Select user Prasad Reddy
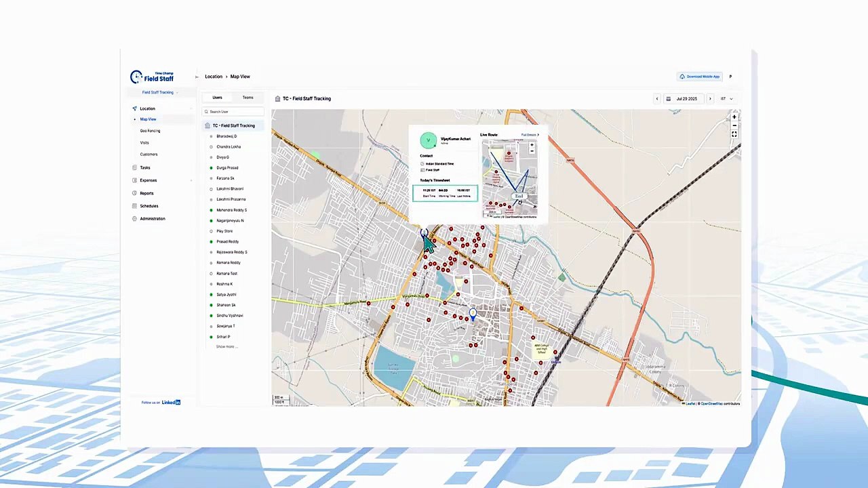The height and width of the screenshot is (488, 868). [227, 241]
